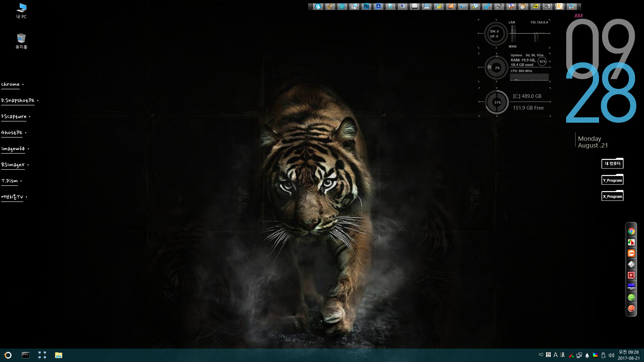Toggle the 한 Korean IME mode
Screen dimensions: 644x362
(548, 355)
